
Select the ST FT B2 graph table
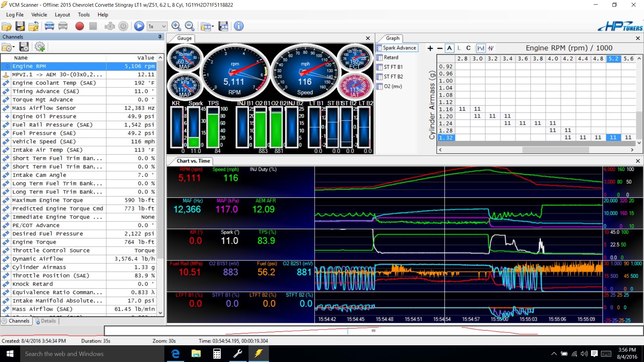point(390,77)
